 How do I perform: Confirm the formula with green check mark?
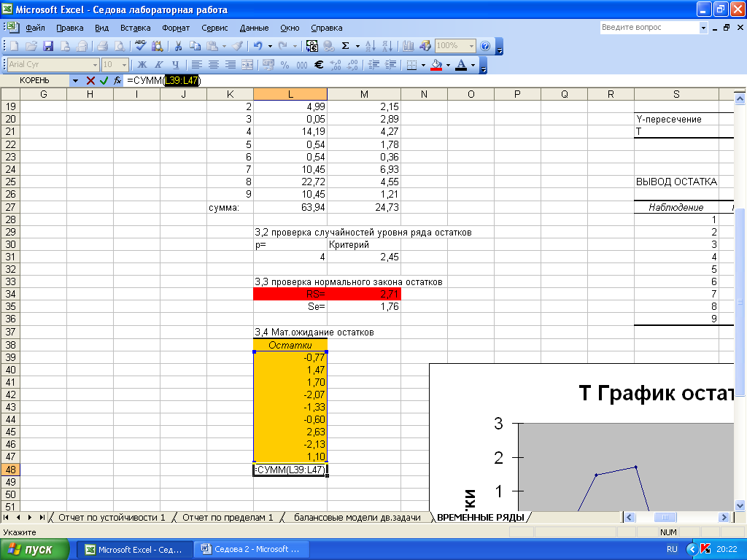pos(104,81)
